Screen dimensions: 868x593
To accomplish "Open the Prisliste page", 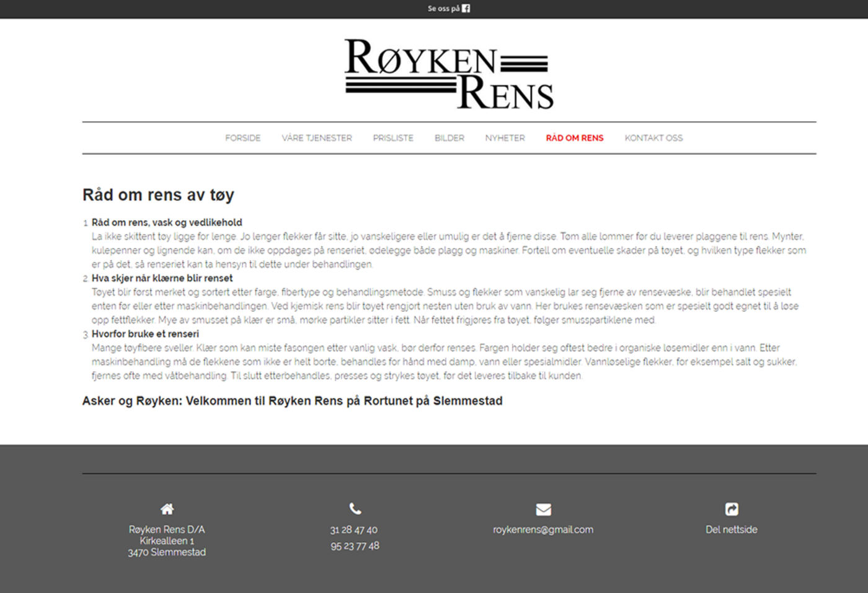I will 393,138.
